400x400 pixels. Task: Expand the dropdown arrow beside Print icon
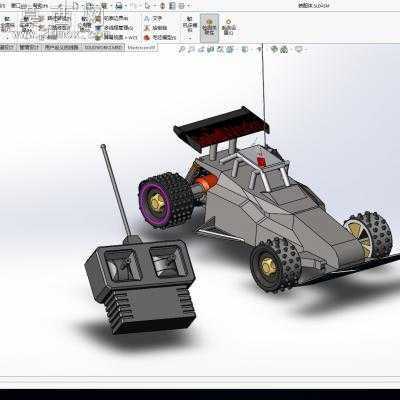(125, 6)
